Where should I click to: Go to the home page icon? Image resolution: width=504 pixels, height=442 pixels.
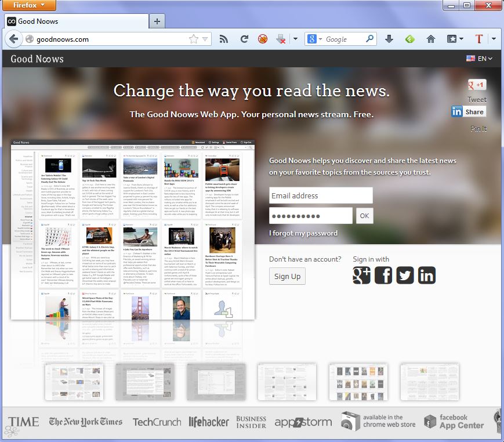coord(431,39)
